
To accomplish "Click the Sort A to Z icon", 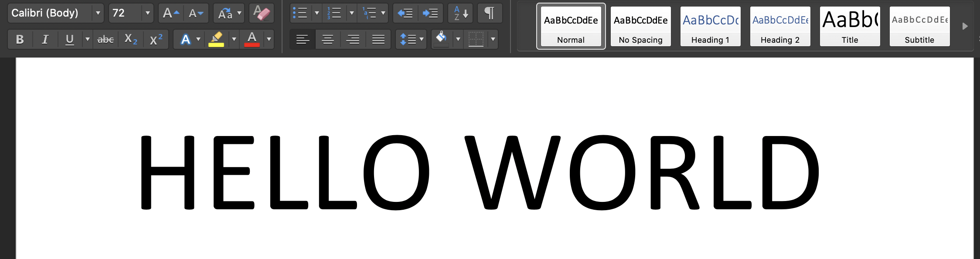I will tap(460, 13).
